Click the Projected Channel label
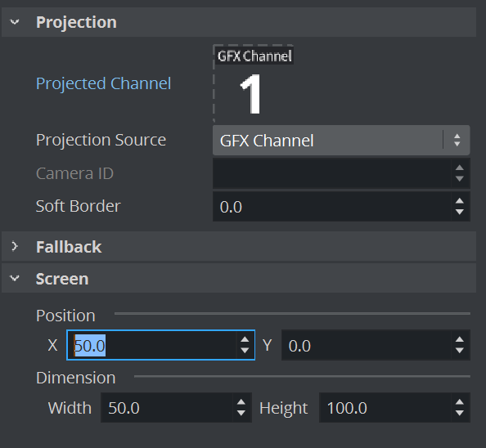The height and width of the screenshot is (448, 486). [103, 83]
